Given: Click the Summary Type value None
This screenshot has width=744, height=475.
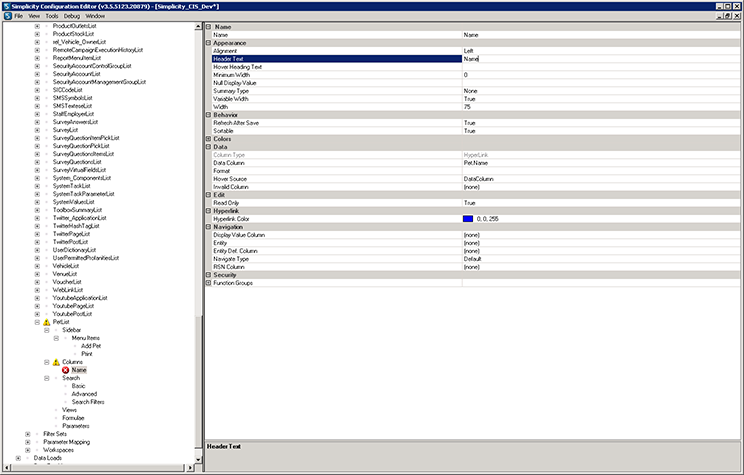Looking at the screenshot, I should click(601, 91).
